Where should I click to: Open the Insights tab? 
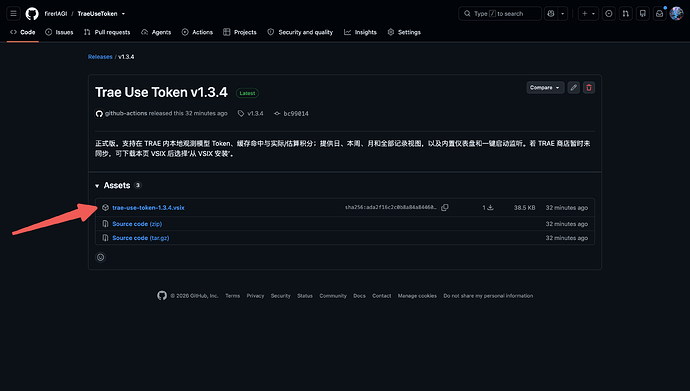pyautogui.click(x=360, y=32)
